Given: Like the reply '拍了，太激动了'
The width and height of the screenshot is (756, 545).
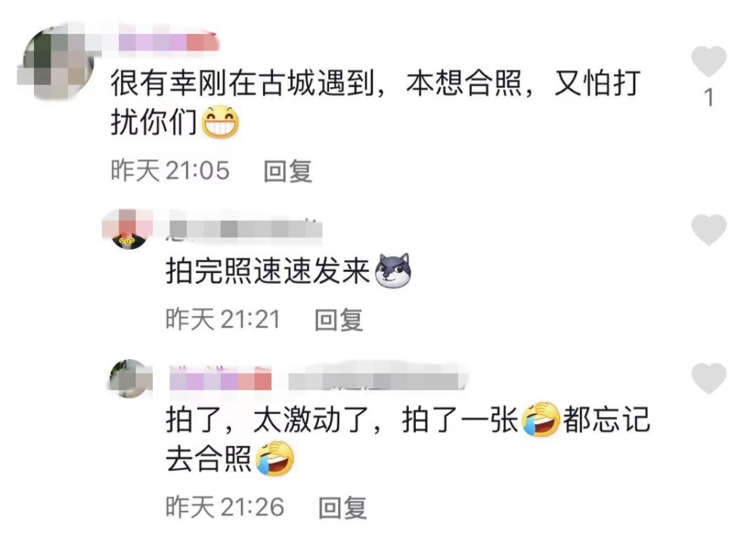Looking at the screenshot, I should point(708,378).
